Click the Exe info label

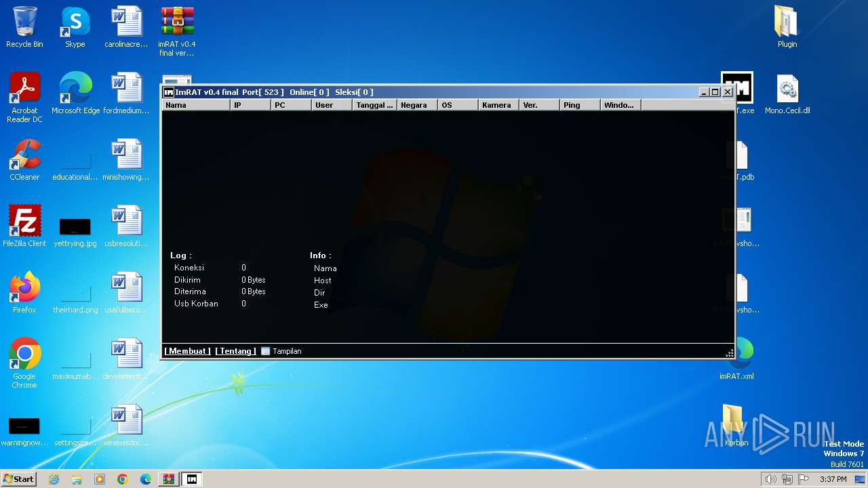[x=321, y=305]
